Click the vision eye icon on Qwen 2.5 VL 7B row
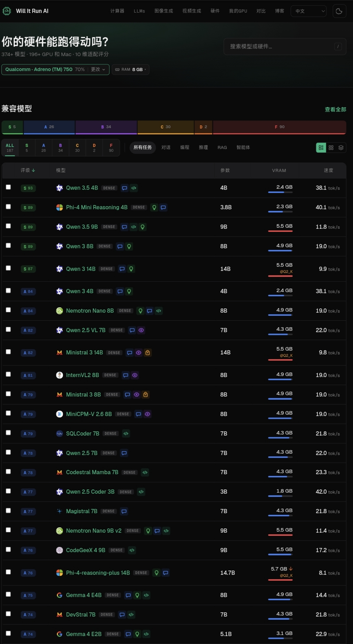 141,330
